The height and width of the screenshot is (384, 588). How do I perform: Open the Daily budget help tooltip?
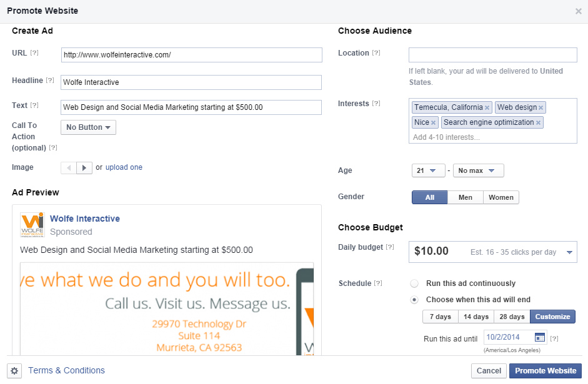coord(390,247)
